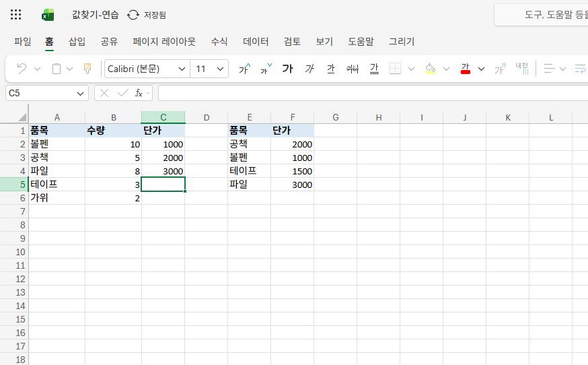Click the 내천 hanja conversion icon

[x=522, y=69]
